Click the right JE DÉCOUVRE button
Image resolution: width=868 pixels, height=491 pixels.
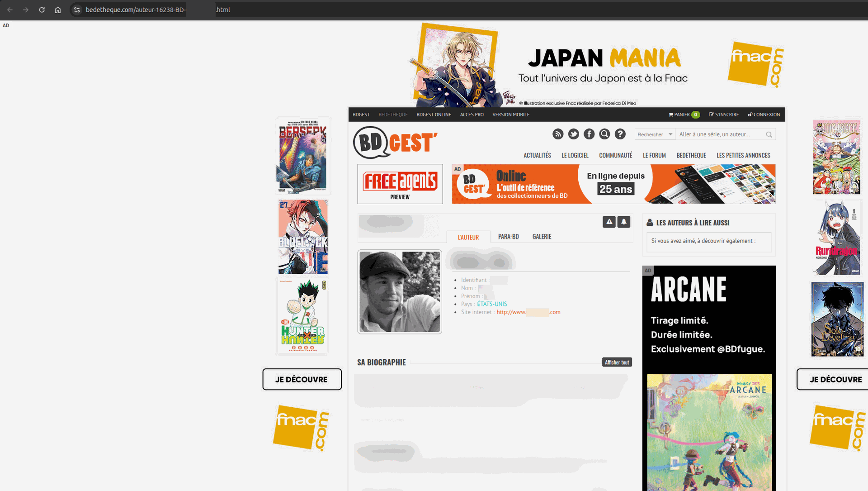[x=832, y=379]
